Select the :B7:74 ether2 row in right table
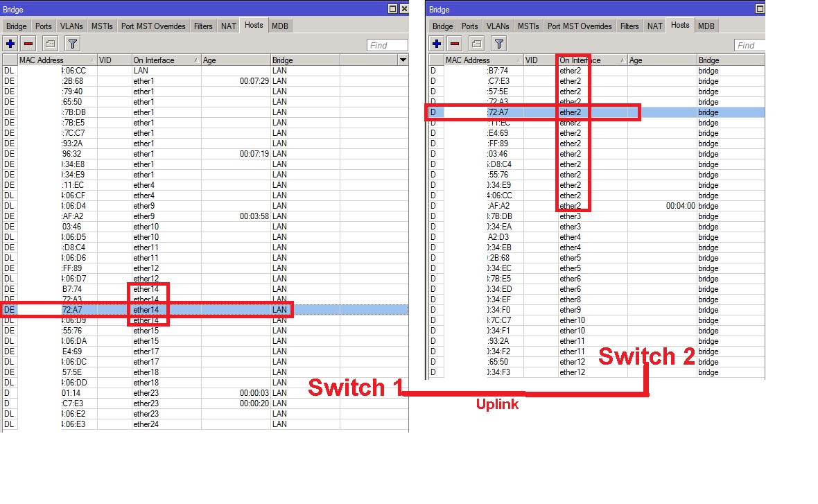 click(597, 71)
